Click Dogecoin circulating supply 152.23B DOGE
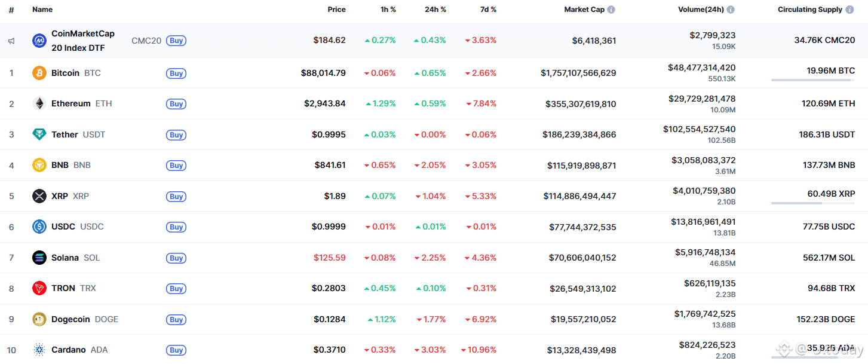The height and width of the screenshot is (364, 868). tap(826, 319)
